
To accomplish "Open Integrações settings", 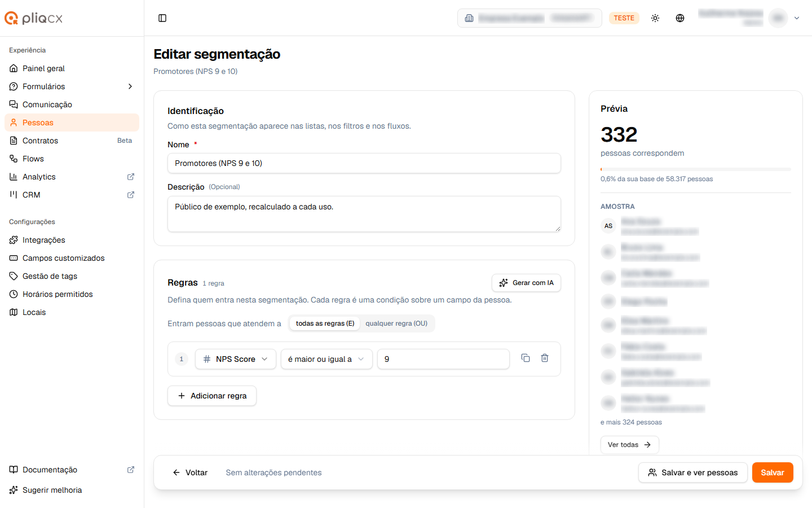I will click(x=72, y=240).
